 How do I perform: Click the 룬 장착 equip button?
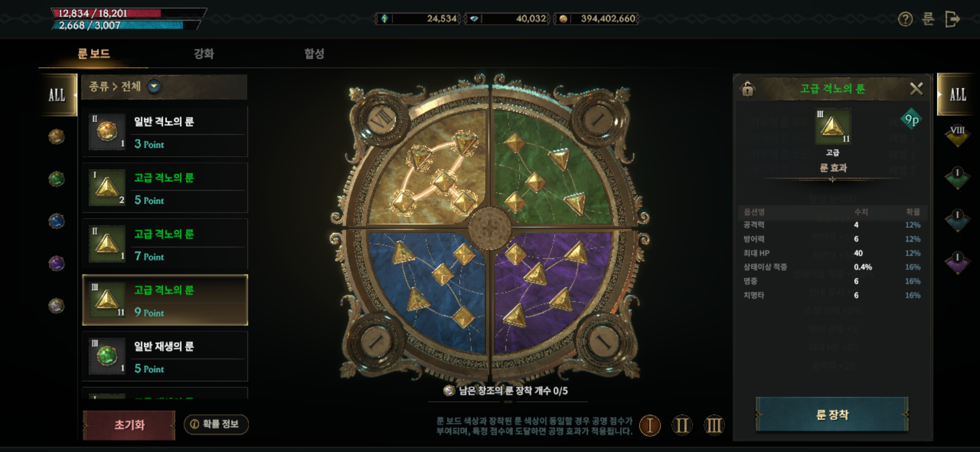point(832,414)
